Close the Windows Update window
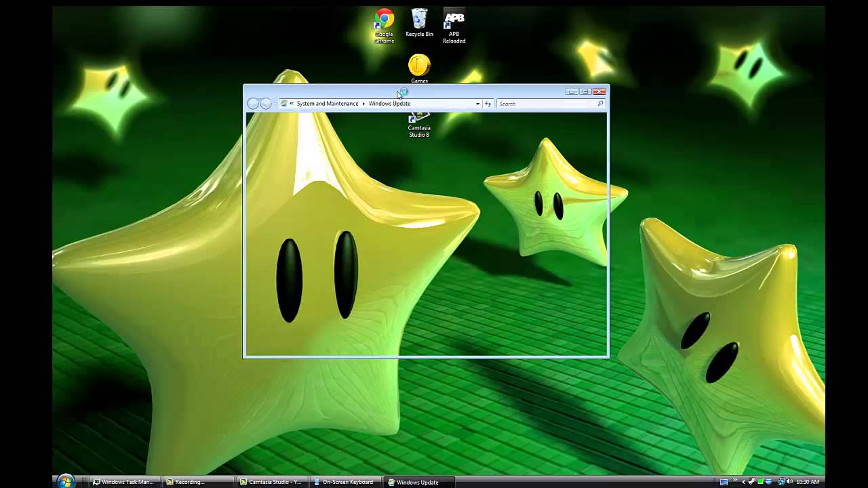The image size is (868, 488). pos(599,91)
